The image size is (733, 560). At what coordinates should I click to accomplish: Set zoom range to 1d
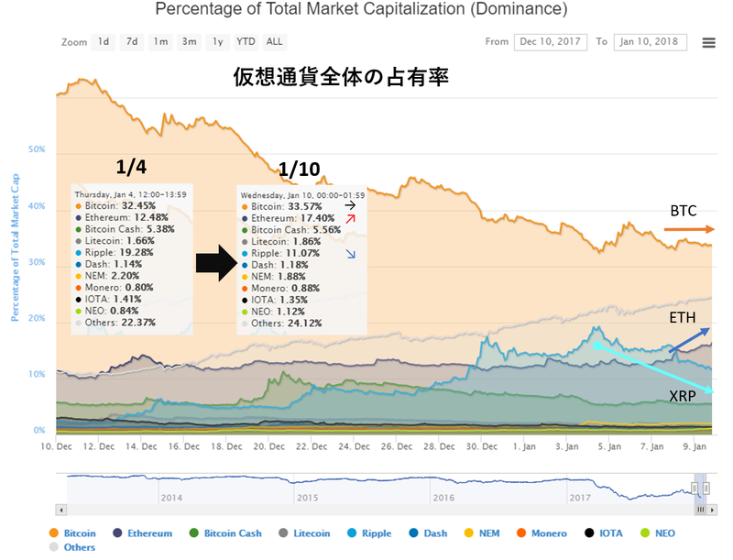(x=104, y=42)
